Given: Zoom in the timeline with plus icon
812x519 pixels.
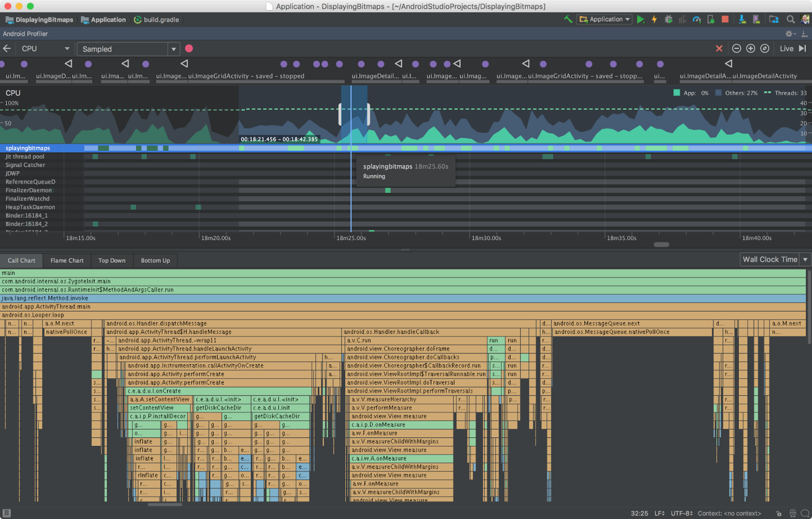Looking at the screenshot, I should click(751, 49).
